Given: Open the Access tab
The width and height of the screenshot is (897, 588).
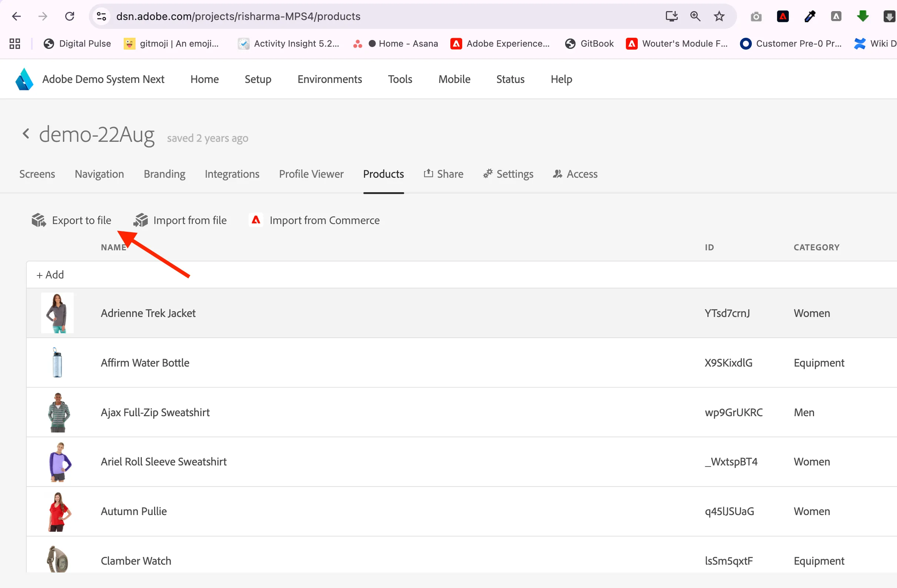Looking at the screenshot, I should coord(575,174).
